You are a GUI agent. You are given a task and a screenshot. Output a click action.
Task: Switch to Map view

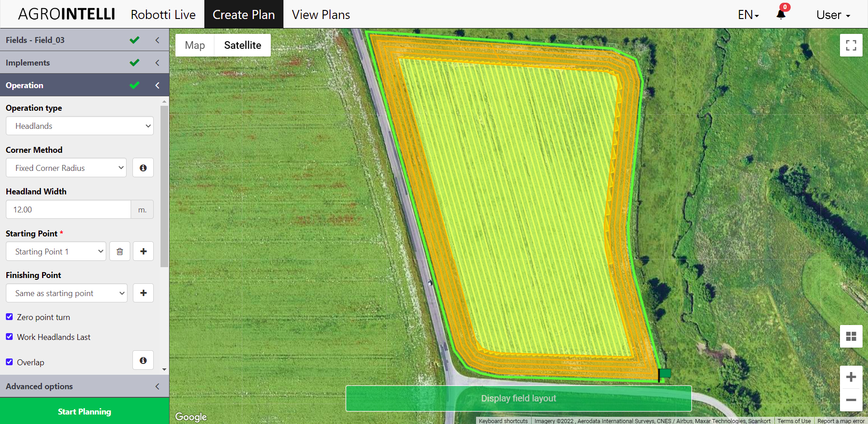(195, 45)
